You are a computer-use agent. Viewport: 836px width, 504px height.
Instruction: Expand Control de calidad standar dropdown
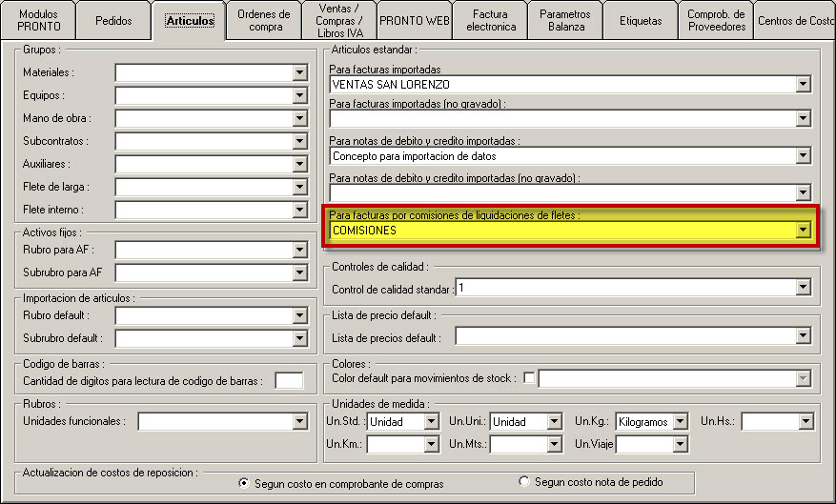pyautogui.click(x=803, y=288)
